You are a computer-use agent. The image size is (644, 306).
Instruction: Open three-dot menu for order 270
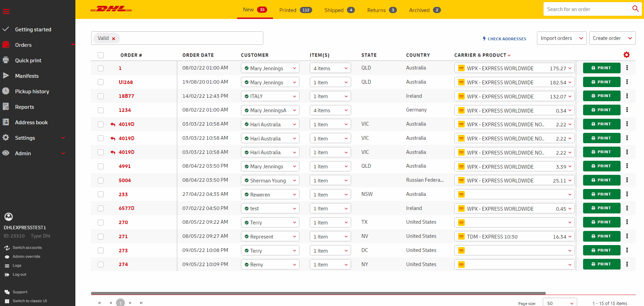627,222
